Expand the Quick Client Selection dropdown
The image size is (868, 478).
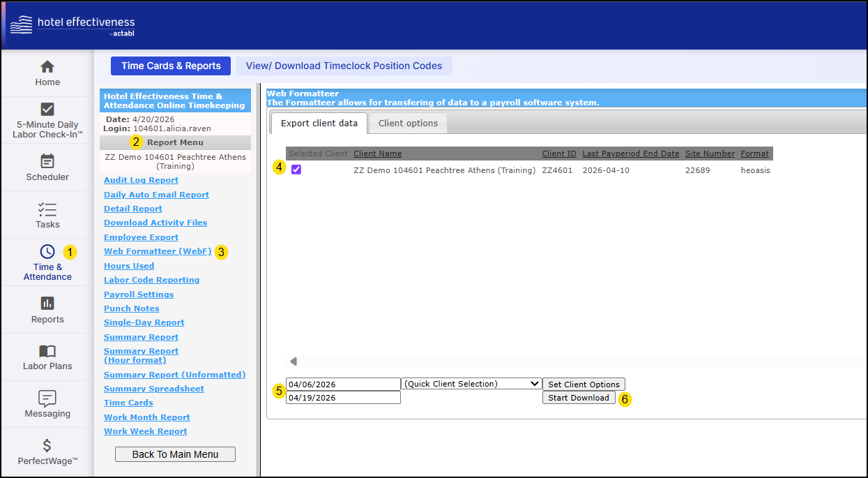coord(471,384)
